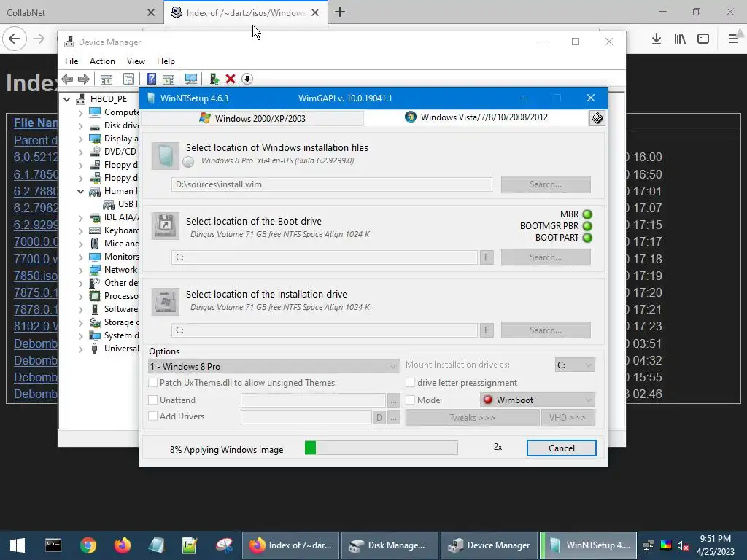Click the D:\sources\install.wim path field
747x560 pixels.
pos(332,184)
